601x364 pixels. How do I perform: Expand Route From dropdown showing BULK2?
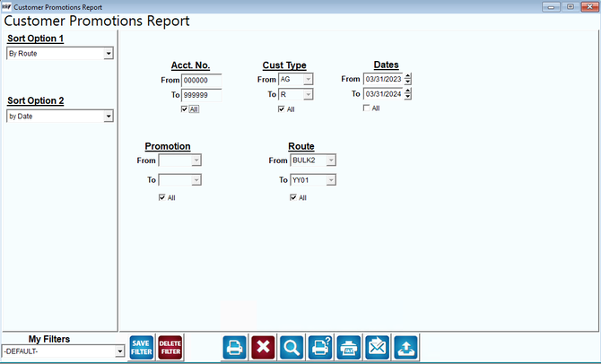pos(331,160)
